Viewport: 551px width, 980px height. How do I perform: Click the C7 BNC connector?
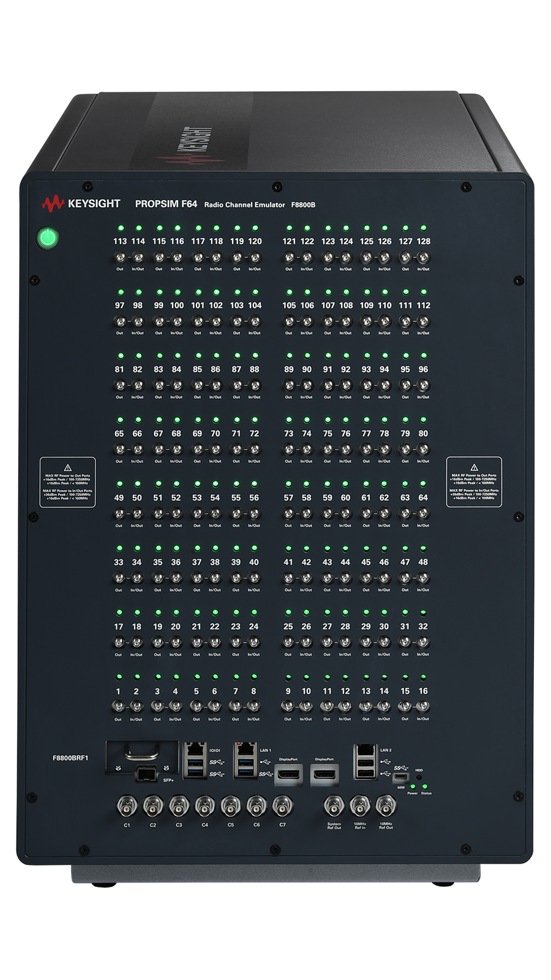282,807
